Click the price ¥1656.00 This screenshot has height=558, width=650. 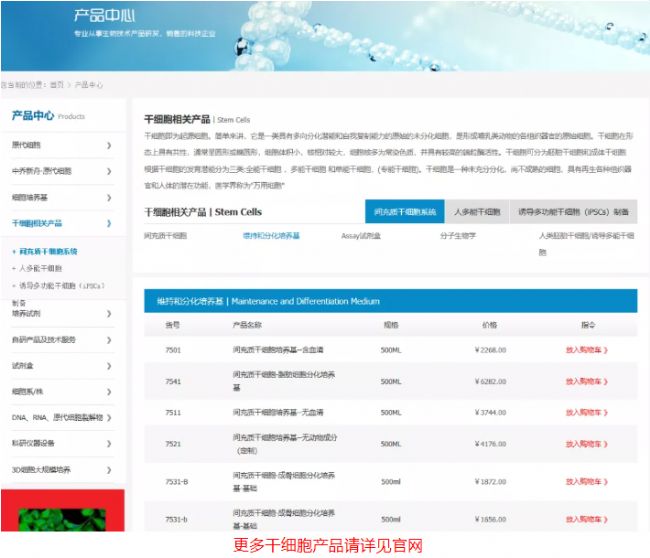tap(490, 519)
